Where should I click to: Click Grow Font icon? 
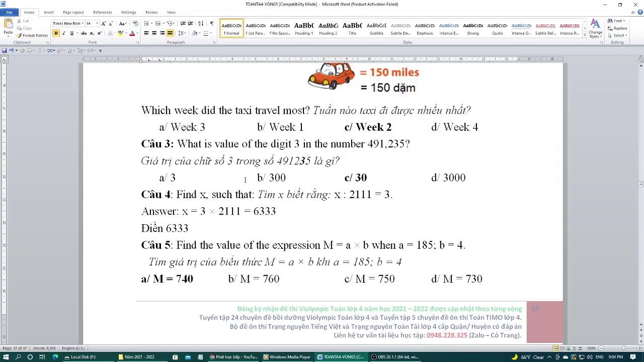coord(104,24)
